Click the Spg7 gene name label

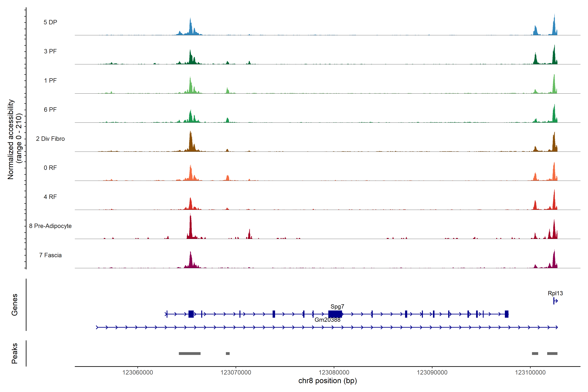click(337, 306)
